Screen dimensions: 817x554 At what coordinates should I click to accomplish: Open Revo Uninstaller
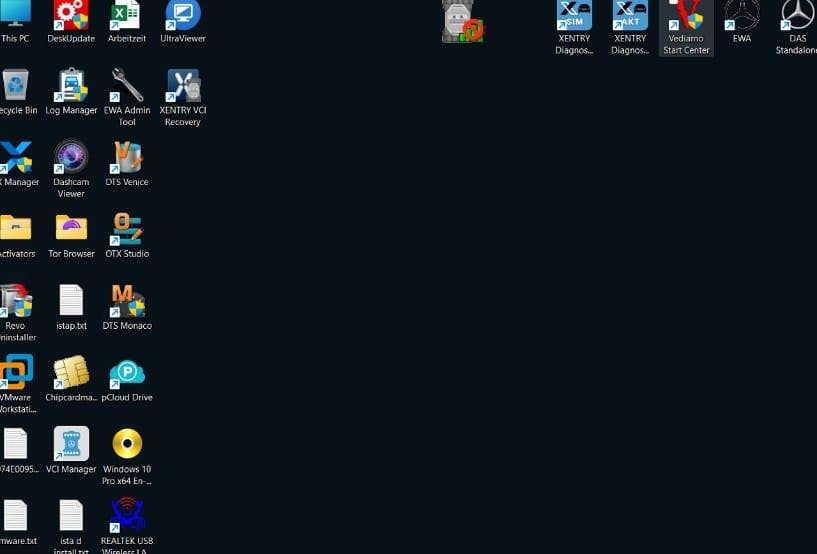coord(16,313)
